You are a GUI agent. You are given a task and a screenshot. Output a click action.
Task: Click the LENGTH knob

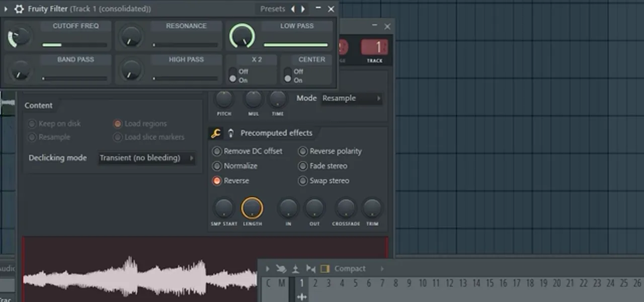tap(252, 208)
